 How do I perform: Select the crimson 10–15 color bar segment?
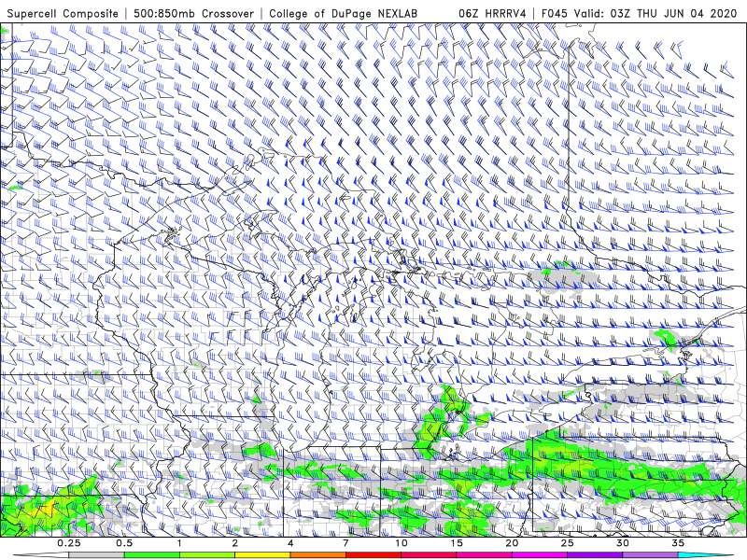(429, 555)
